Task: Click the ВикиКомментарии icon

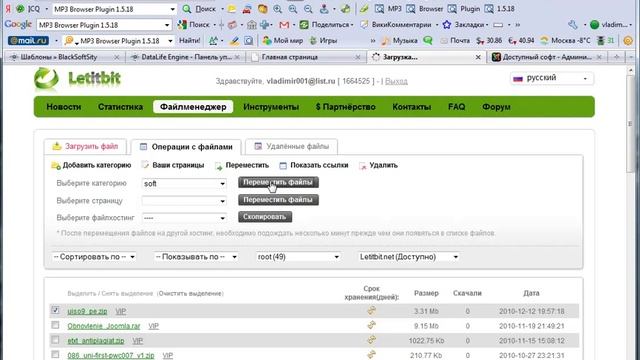Action: pos(364,25)
